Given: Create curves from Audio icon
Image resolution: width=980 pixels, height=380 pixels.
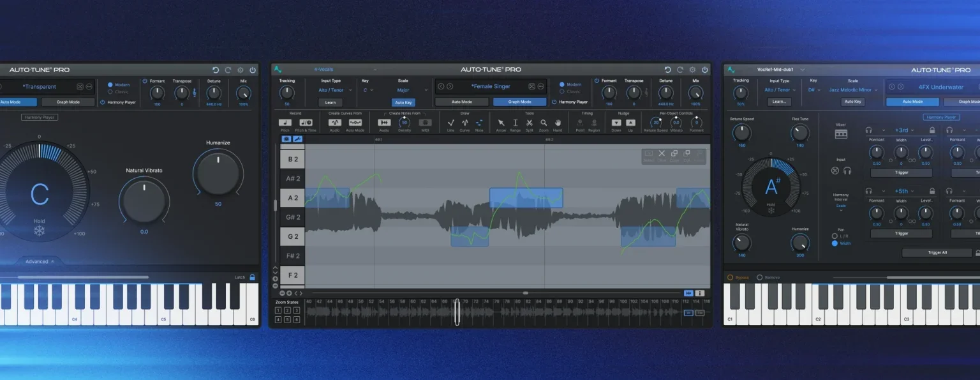Looking at the screenshot, I should (334, 122).
